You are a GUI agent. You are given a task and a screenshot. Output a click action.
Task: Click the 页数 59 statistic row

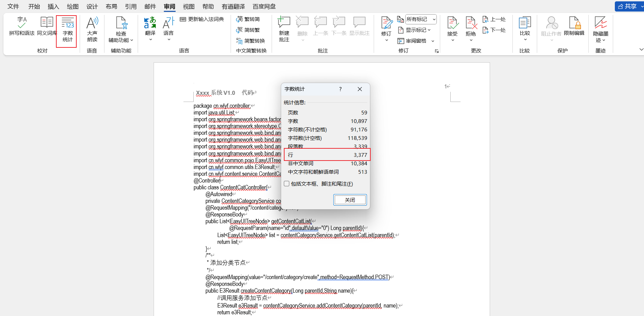pos(327,112)
